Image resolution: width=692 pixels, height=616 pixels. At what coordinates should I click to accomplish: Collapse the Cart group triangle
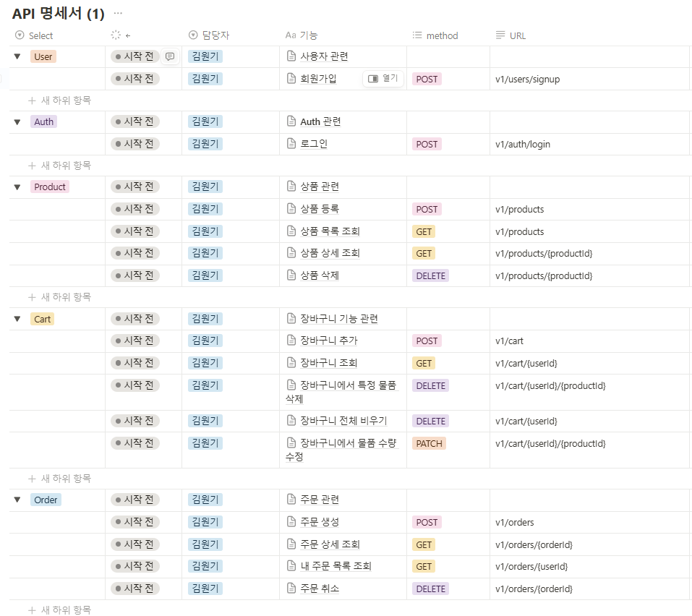tap(17, 319)
